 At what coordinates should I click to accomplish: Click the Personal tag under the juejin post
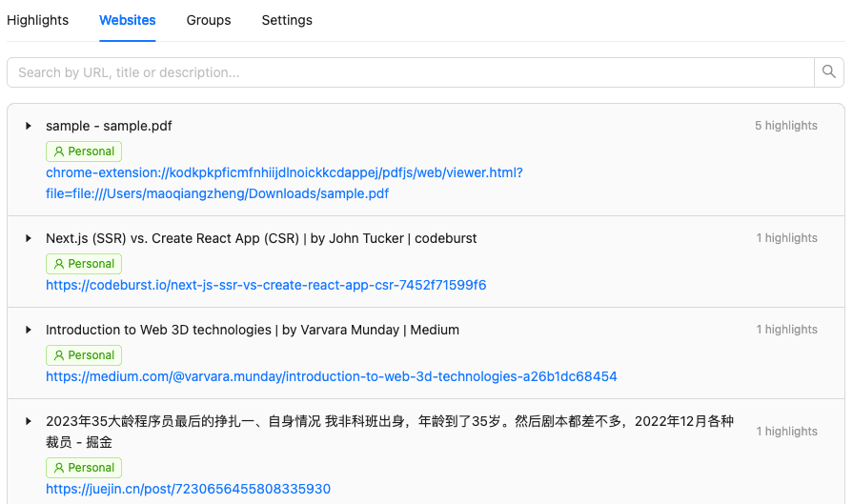point(84,468)
